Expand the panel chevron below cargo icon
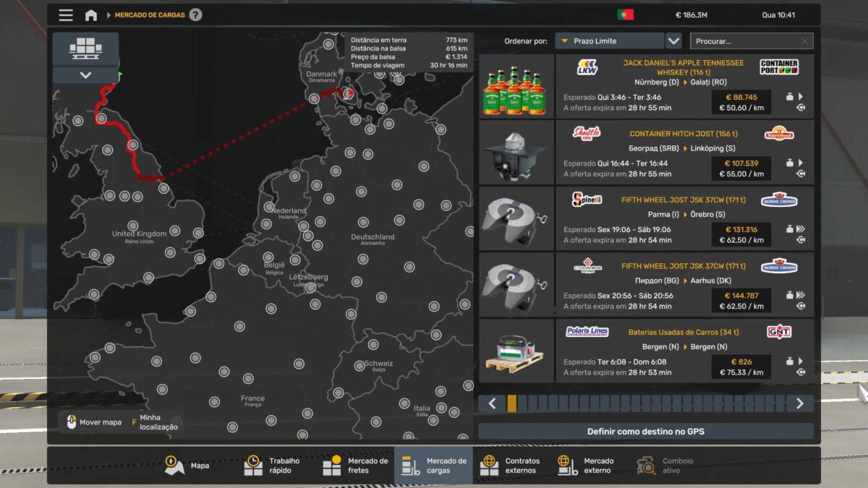 click(x=85, y=75)
